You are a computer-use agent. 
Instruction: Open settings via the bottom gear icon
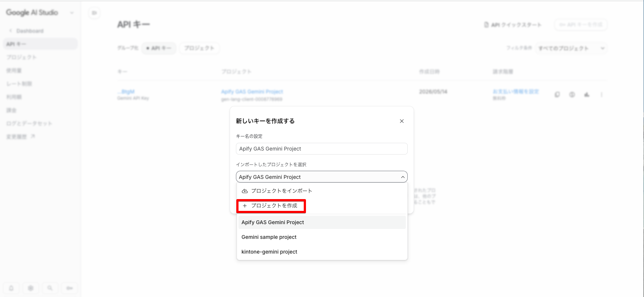[31, 288]
